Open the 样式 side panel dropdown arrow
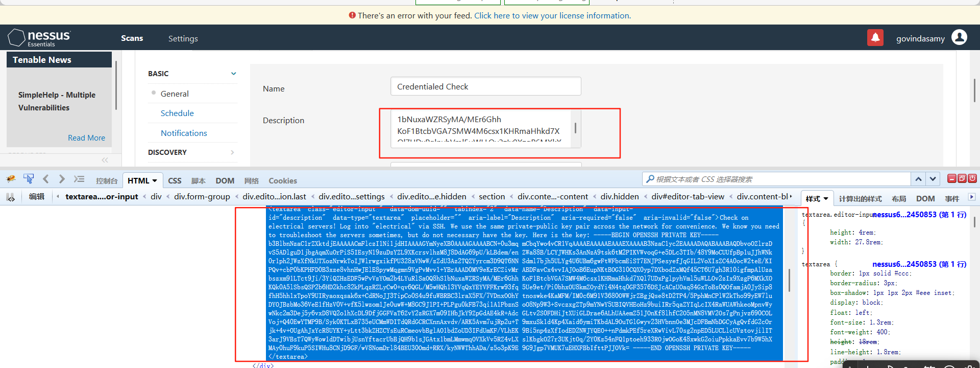Image resolution: width=980 pixels, height=368 pixels. tap(826, 199)
